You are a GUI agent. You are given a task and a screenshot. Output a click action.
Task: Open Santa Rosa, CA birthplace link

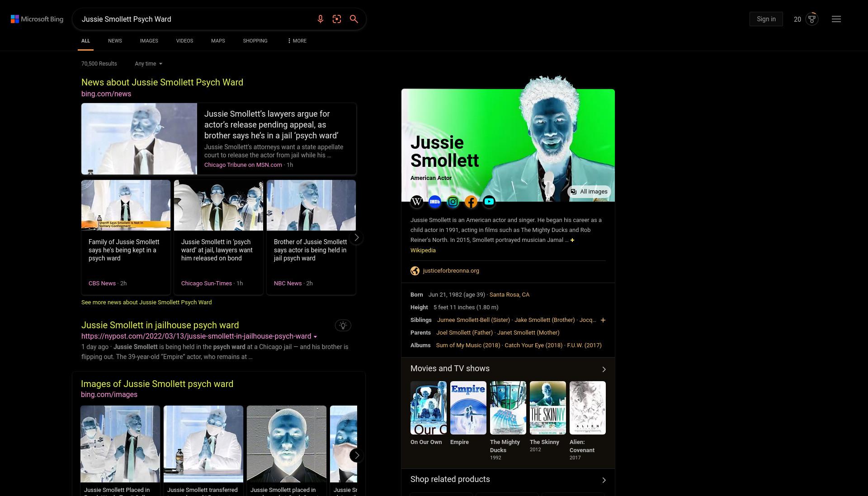[509, 295]
